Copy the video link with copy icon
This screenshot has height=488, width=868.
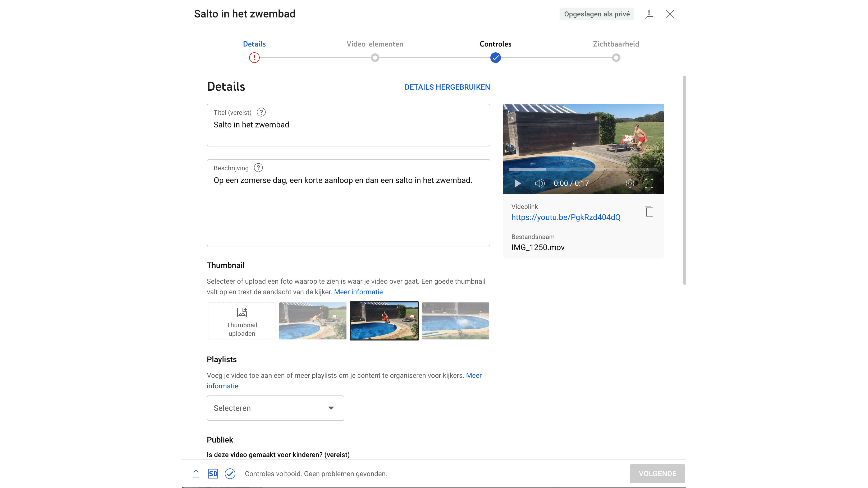coord(649,211)
